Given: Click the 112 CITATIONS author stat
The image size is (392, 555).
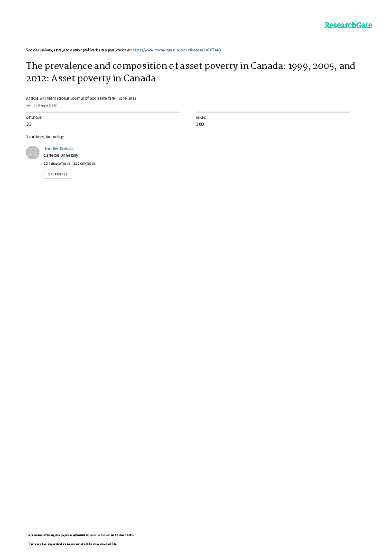Looking at the screenshot, I should pyautogui.click(x=84, y=164).
